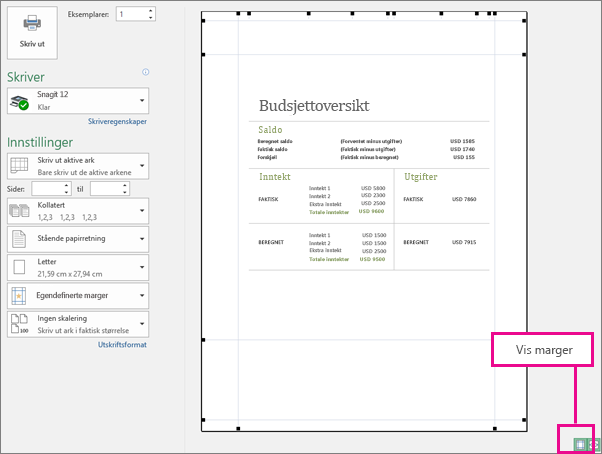Image resolution: width=602 pixels, height=454 pixels.
Task: Open the Egendefinerte marger dropdown
Action: click(x=78, y=296)
